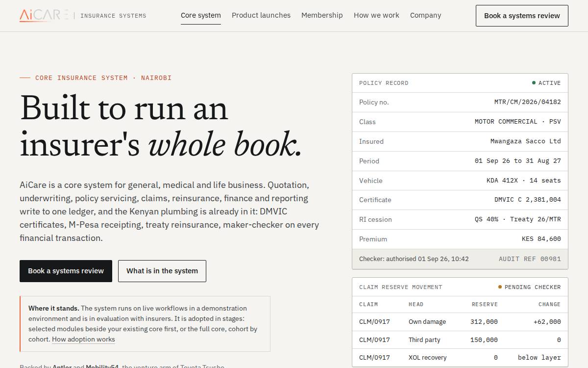Click premium value KES 84,600
The width and height of the screenshot is (588, 368).
point(541,239)
